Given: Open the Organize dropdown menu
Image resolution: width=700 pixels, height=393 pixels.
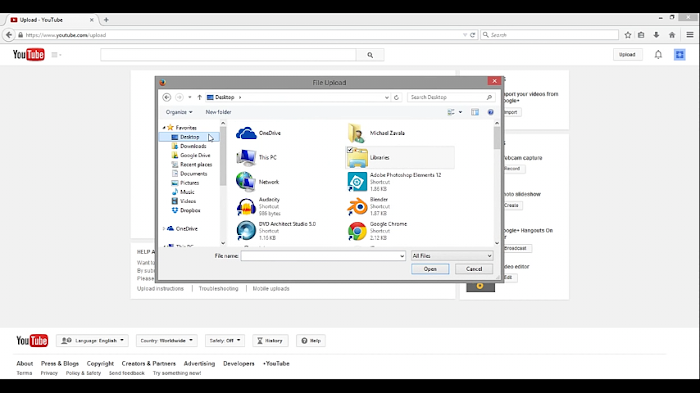Looking at the screenshot, I should (179, 112).
